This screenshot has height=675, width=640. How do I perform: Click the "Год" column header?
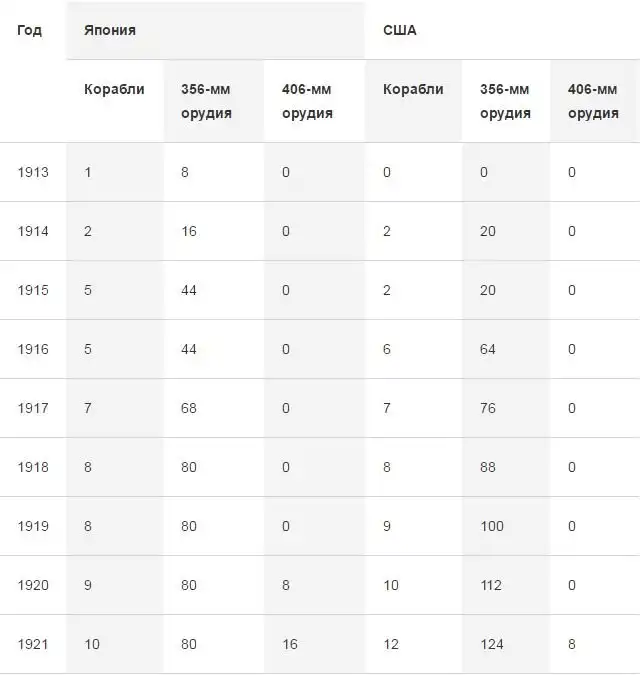30,30
